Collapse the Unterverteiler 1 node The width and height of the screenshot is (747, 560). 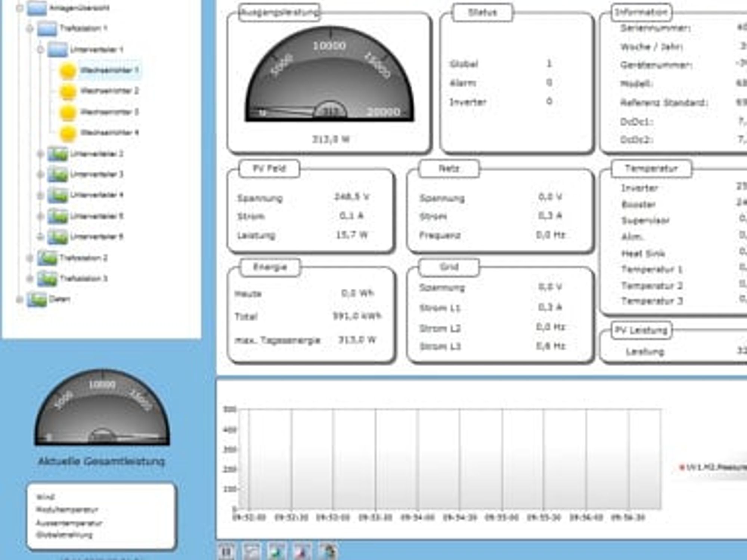pos(40,50)
